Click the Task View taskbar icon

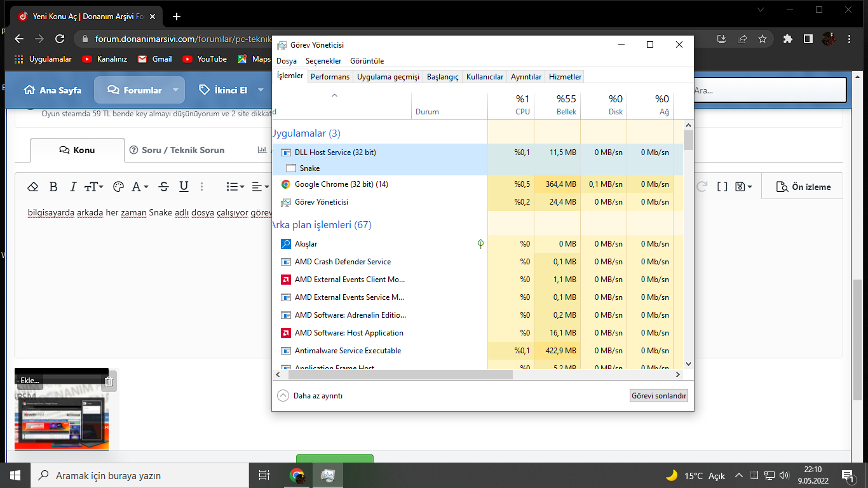[264, 475]
